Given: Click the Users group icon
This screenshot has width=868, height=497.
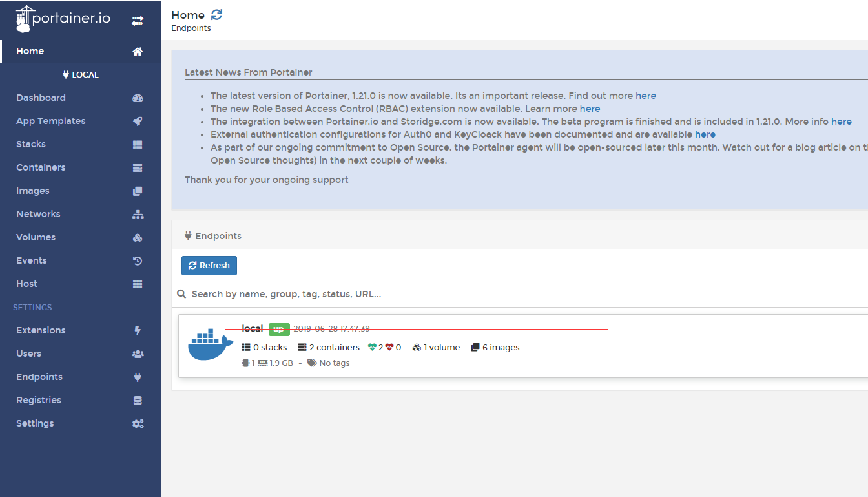Looking at the screenshot, I should tap(138, 354).
